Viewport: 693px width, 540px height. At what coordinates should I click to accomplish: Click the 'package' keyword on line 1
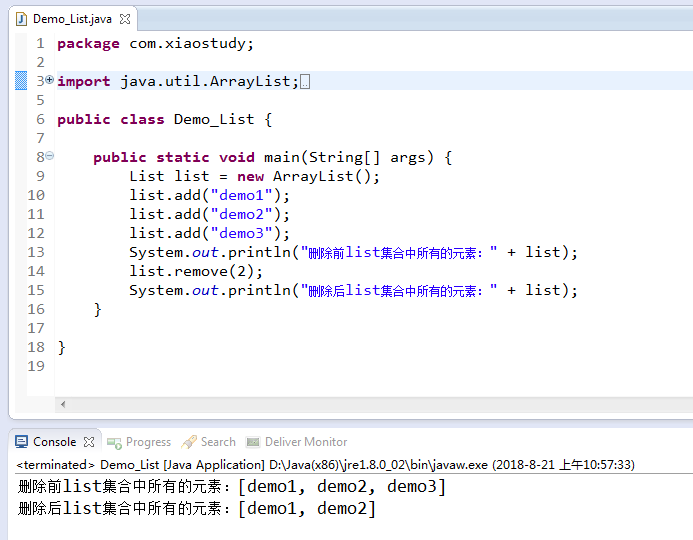pyautogui.click(x=88, y=44)
